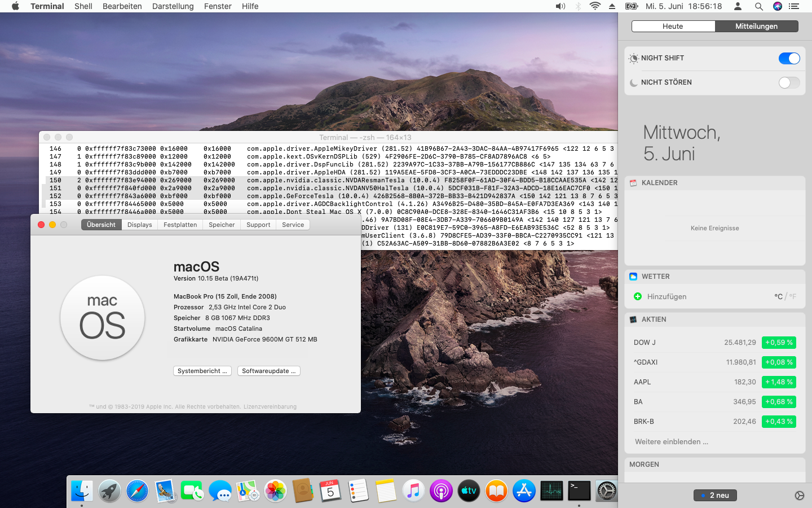Launch Maps from the Dock
The width and height of the screenshot is (812, 508).
248,491
